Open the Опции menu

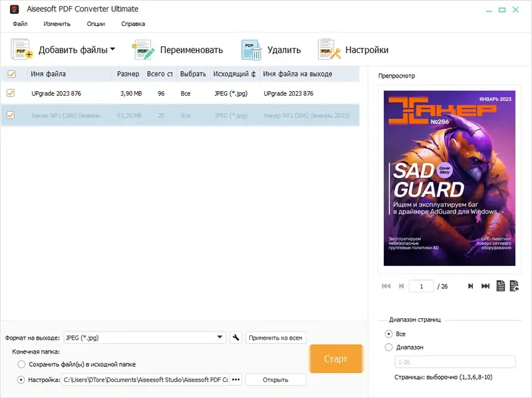[96, 23]
